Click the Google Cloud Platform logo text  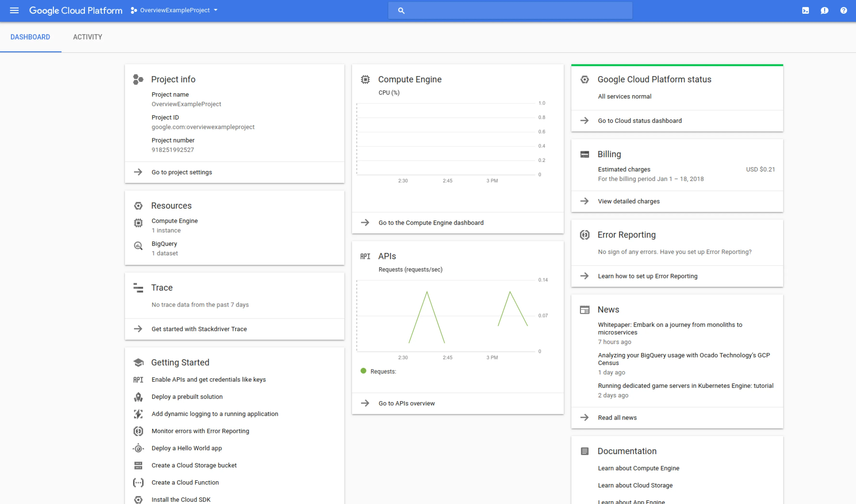75,11
